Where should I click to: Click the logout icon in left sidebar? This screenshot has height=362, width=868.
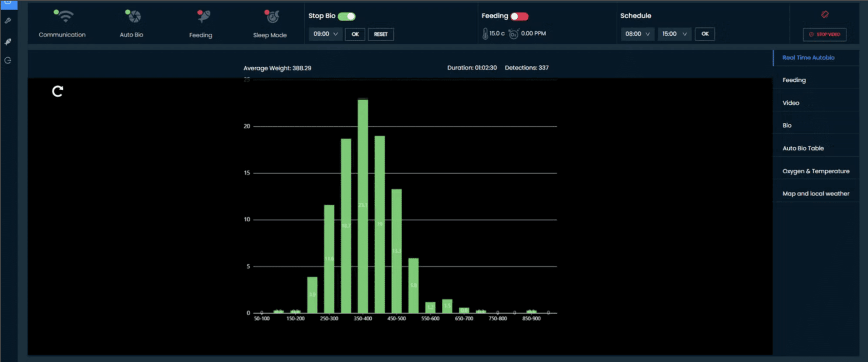click(8, 60)
